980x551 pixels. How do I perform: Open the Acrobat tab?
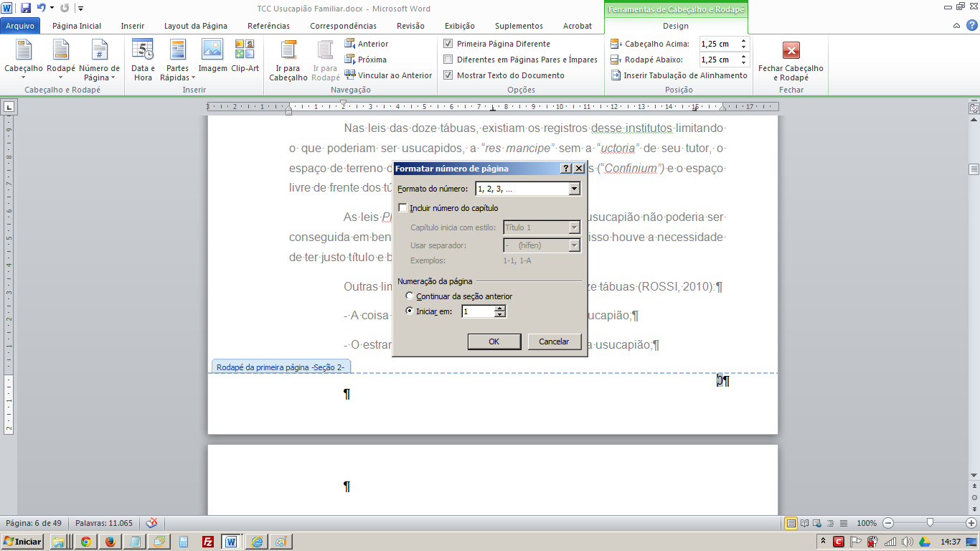pyautogui.click(x=578, y=26)
